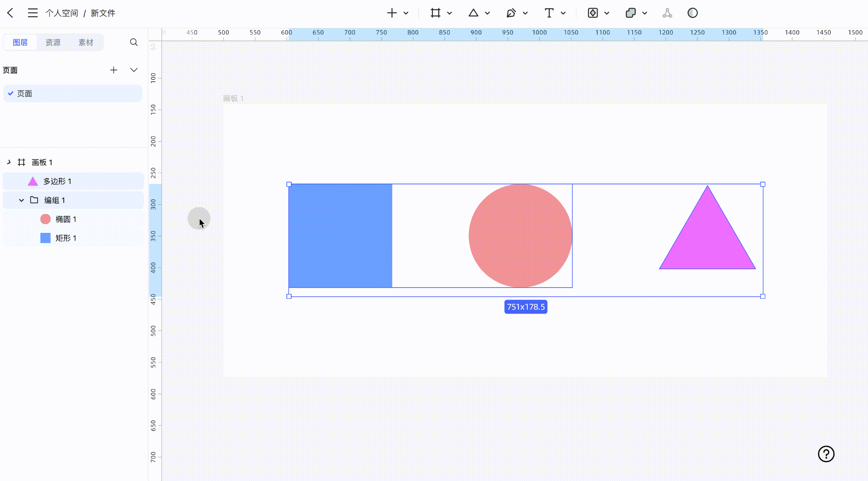Click the boolean operation icon
This screenshot has width=868, height=481.
(x=631, y=13)
